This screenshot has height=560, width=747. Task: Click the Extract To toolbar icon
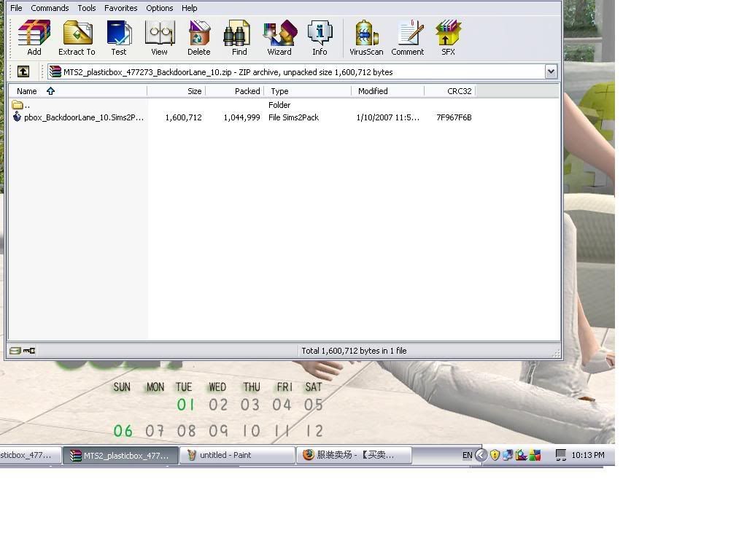pos(77,38)
